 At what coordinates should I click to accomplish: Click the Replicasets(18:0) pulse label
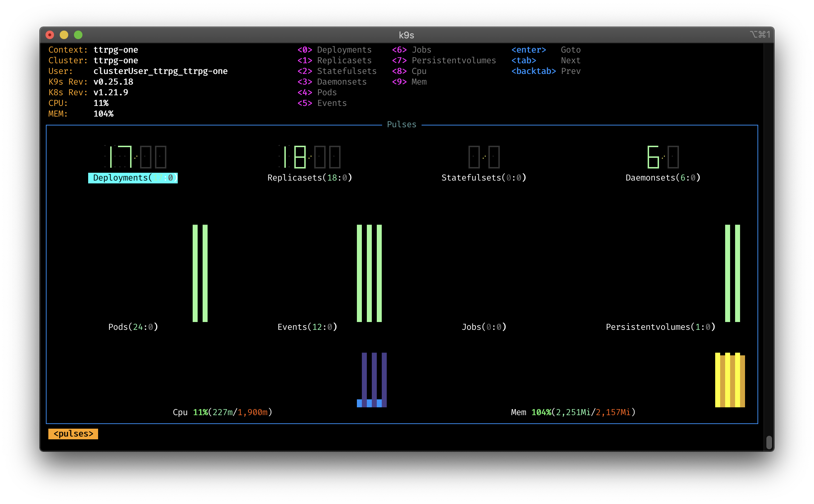310,178
